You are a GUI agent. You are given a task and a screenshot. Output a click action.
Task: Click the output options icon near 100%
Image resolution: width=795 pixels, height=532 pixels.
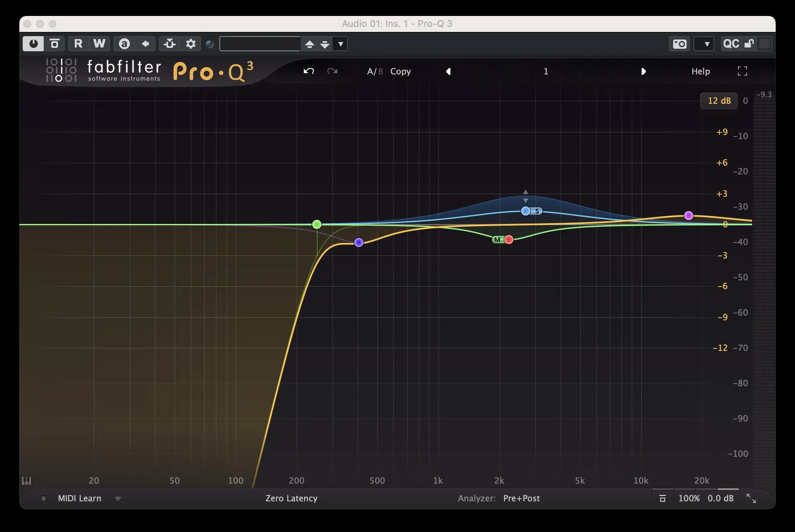coord(662,498)
